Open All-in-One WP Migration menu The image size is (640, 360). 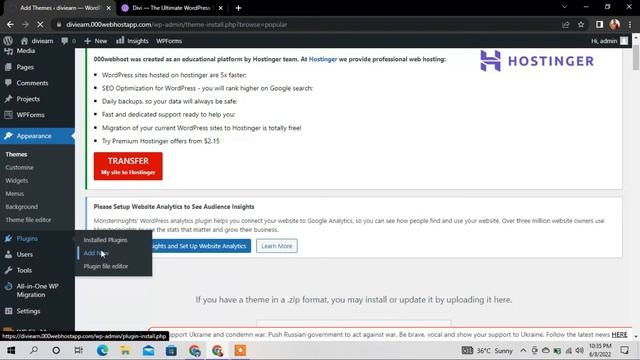tap(37, 290)
